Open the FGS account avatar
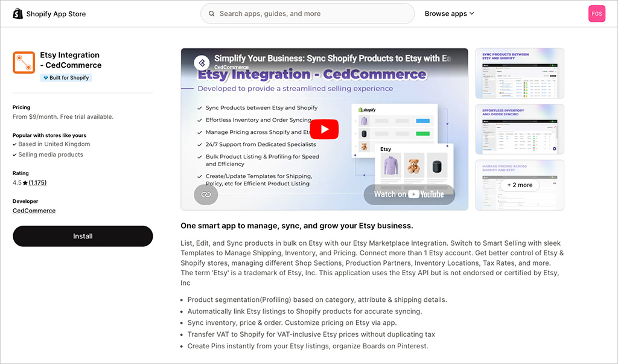 pos(597,14)
